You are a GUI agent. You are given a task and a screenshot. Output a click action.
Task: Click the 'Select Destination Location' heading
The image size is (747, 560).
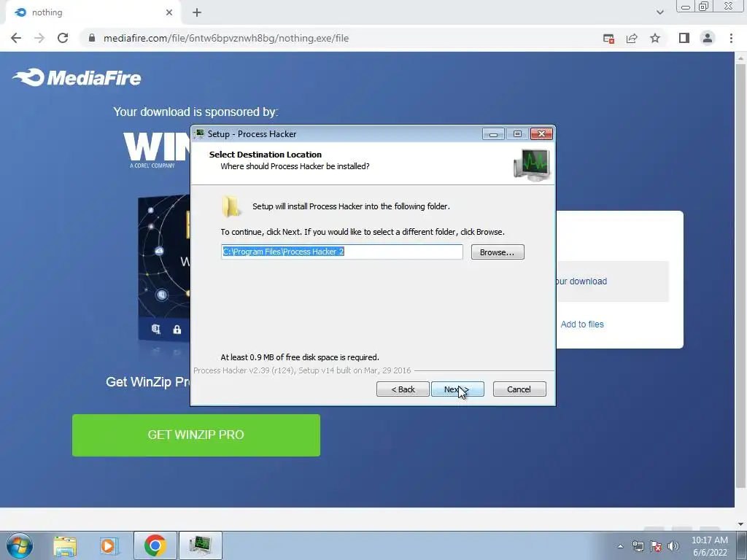point(266,155)
